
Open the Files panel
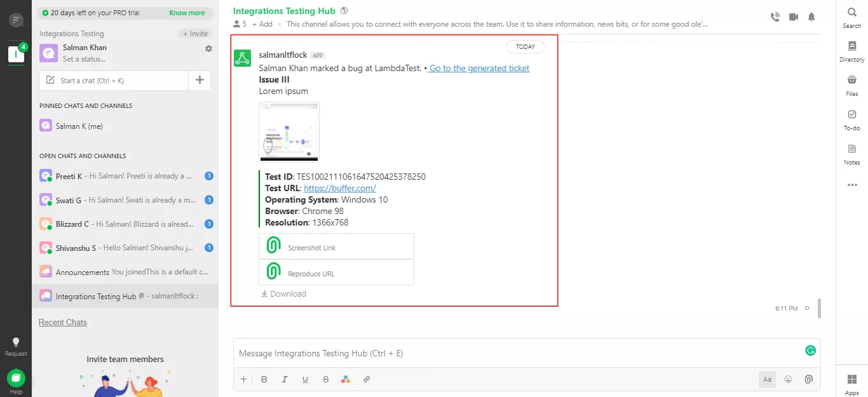coord(851,85)
